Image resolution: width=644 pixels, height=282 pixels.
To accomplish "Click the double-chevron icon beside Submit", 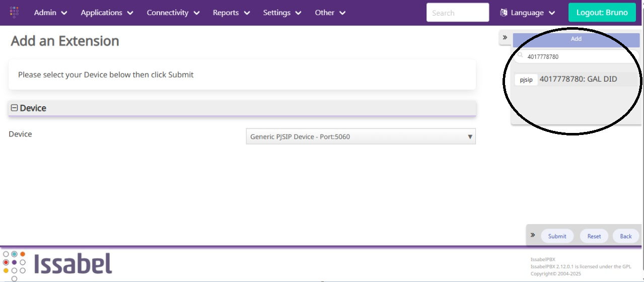I will coord(533,235).
